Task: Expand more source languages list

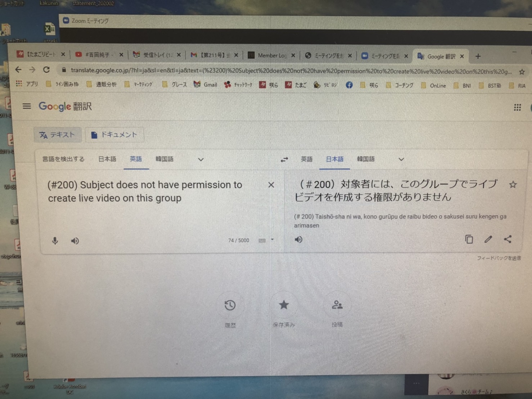Action: click(x=201, y=160)
